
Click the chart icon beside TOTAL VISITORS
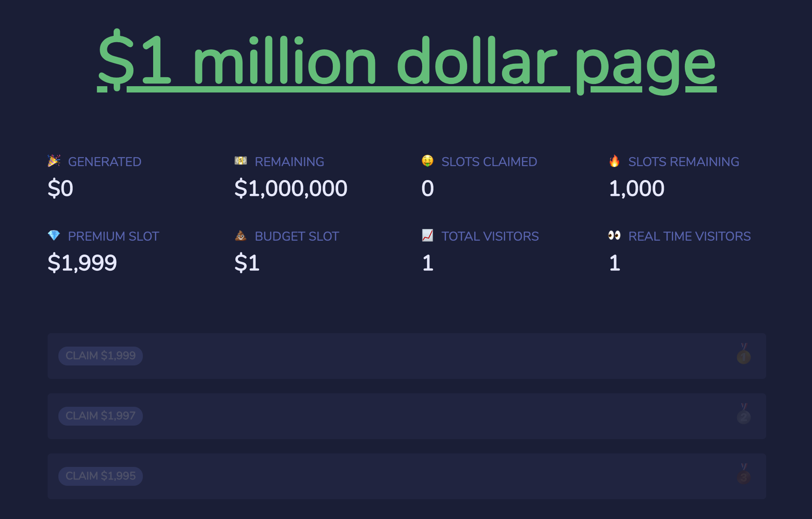pos(428,235)
